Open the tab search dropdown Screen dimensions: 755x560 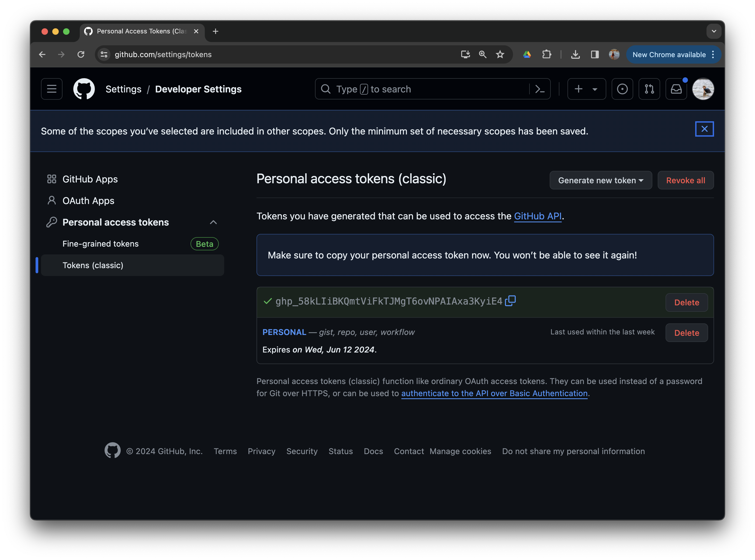tap(714, 31)
